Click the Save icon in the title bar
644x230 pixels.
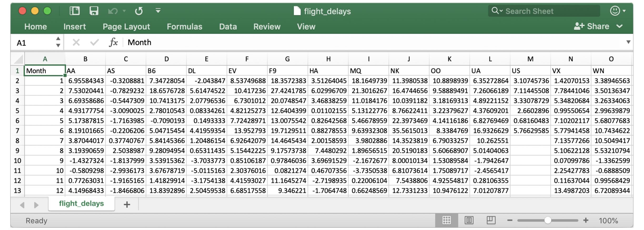point(94,11)
